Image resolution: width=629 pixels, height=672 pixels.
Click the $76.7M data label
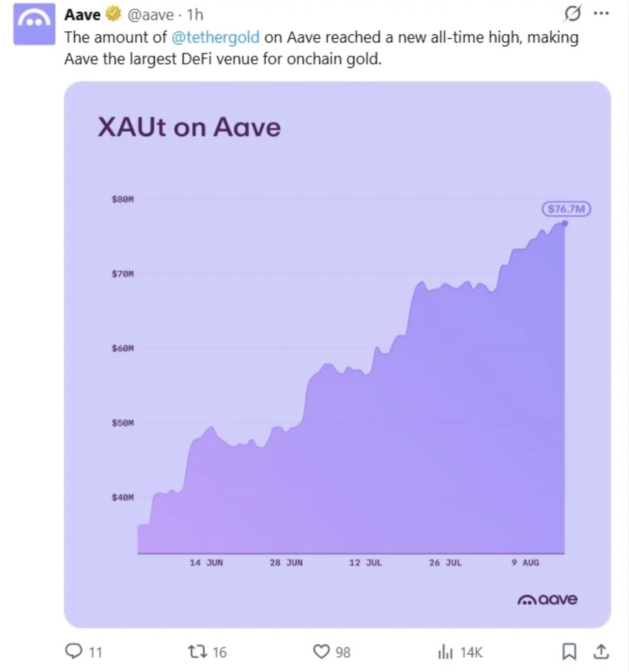(566, 209)
